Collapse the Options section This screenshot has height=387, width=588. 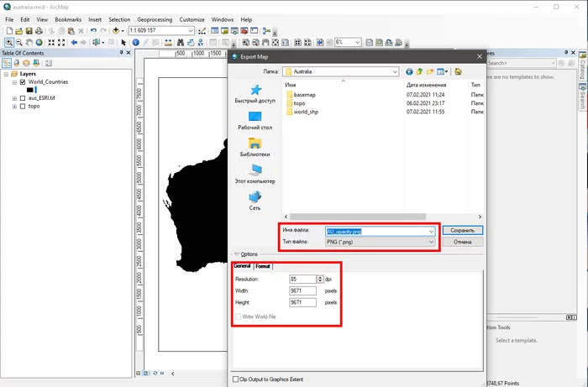(x=237, y=254)
